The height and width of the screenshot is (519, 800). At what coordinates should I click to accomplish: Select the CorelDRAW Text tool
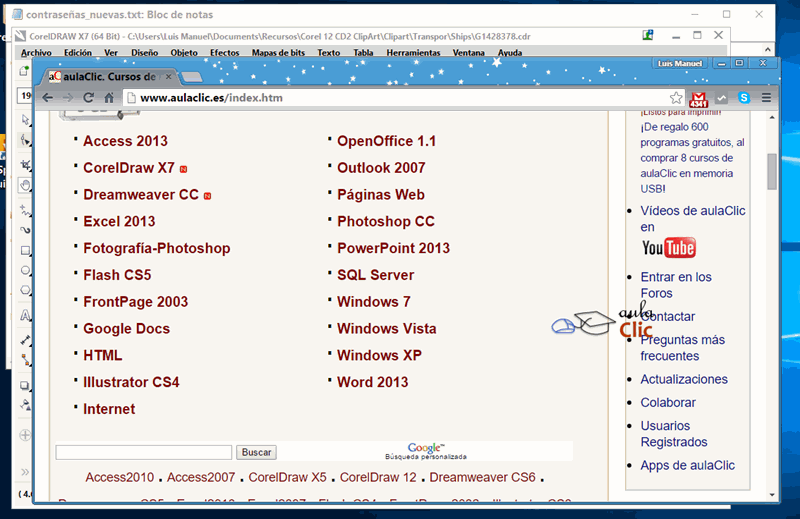pos(26,316)
